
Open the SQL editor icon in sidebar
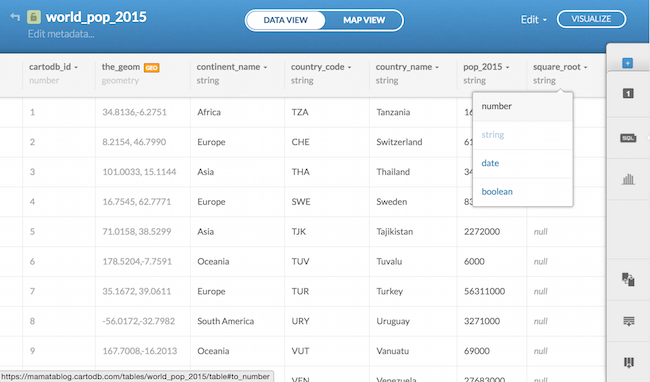click(628, 138)
